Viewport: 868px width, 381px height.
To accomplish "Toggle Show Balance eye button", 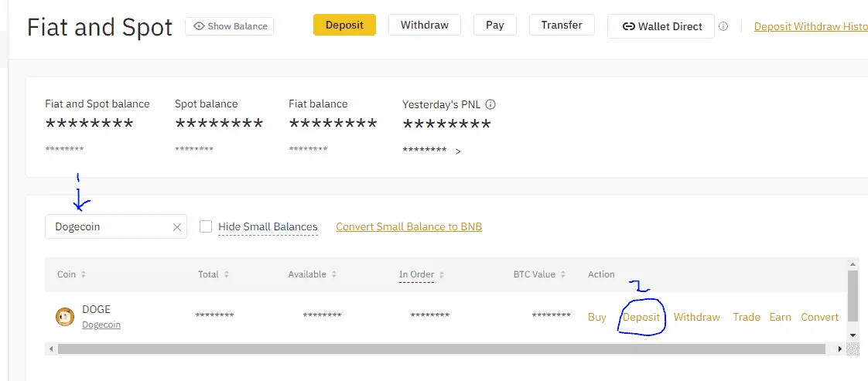I will point(229,26).
